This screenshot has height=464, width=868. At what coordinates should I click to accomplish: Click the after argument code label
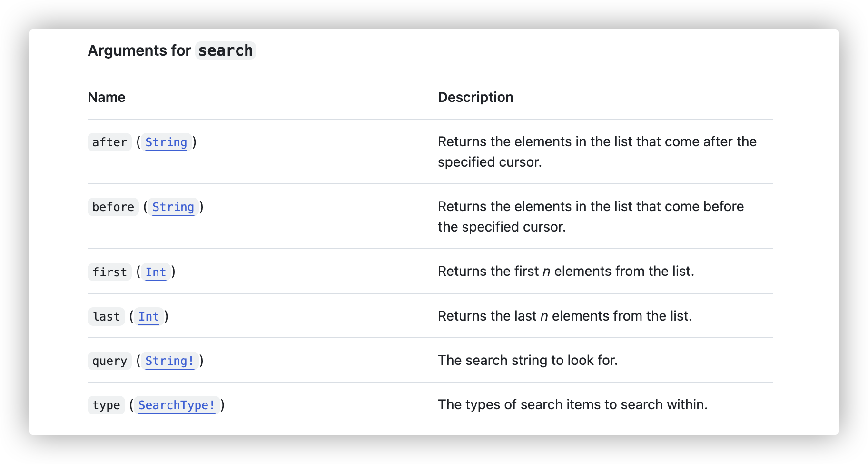pos(109,142)
